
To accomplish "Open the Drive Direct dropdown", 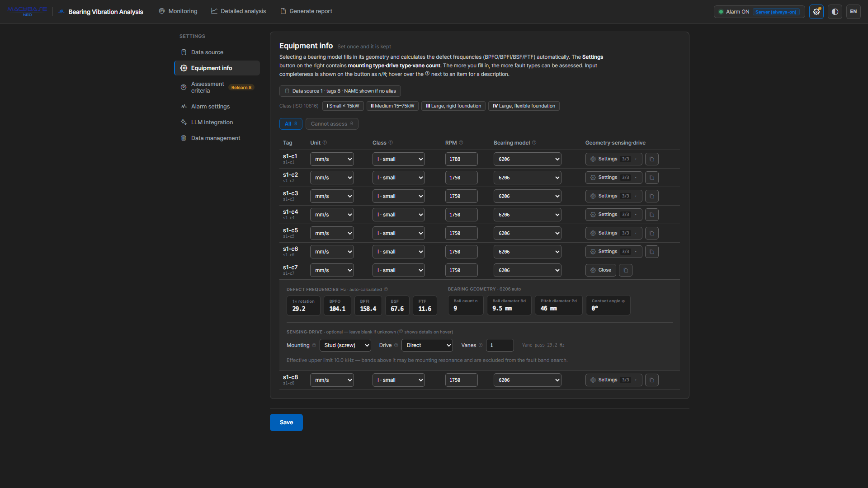I will point(427,345).
